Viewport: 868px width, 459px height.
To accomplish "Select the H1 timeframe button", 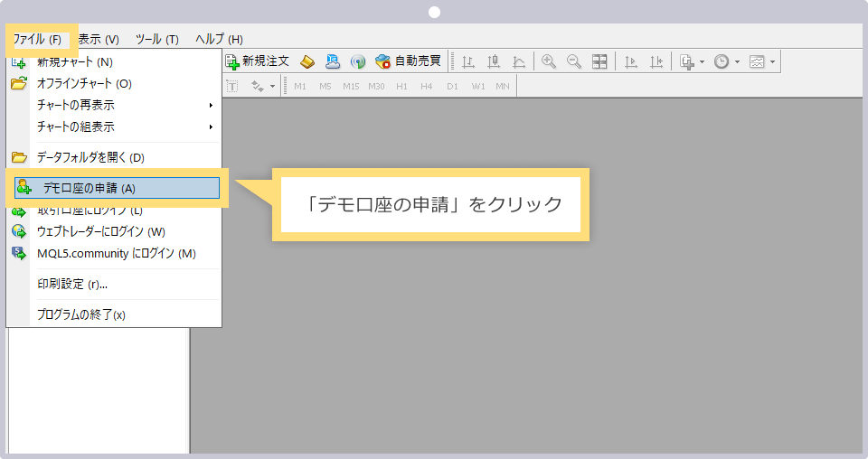I will point(401,86).
